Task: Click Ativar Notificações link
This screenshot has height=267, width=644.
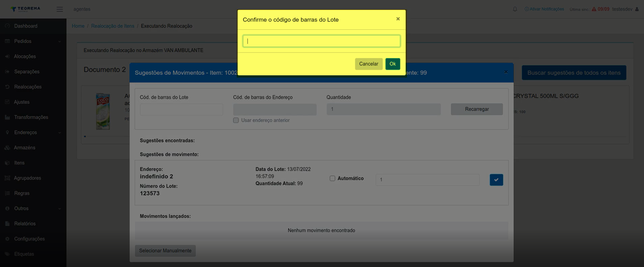Action: pos(544,9)
